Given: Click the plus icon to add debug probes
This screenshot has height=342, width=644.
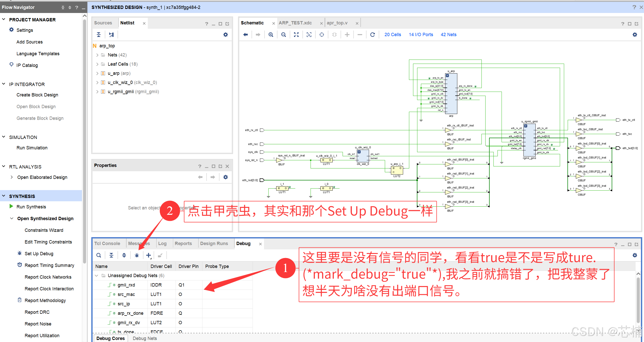Looking at the screenshot, I should click(x=148, y=255).
